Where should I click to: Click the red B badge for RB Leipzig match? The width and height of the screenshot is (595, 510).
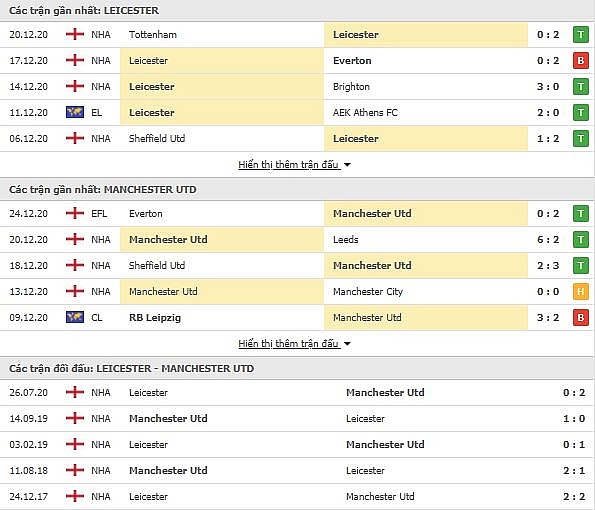click(x=581, y=318)
